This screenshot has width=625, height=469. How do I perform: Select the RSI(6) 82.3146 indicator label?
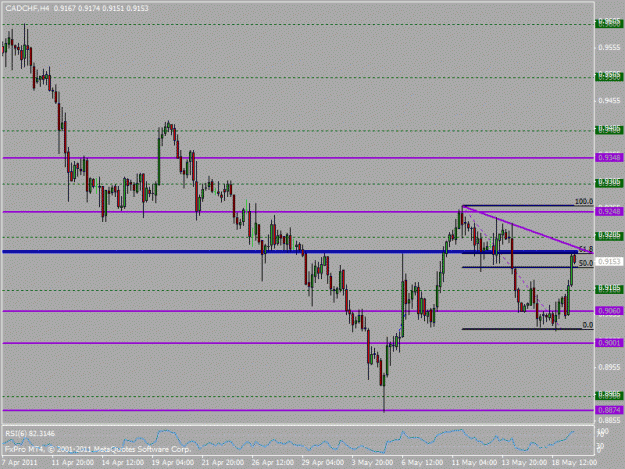pyautogui.click(x=30, y=433)
